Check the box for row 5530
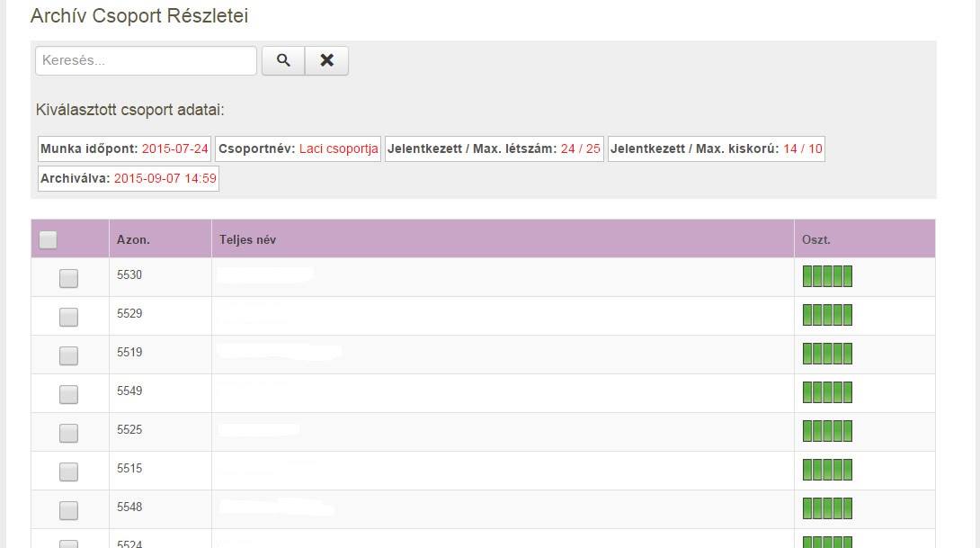The width and height of the screenshot is (980, 548). point(68,278)
